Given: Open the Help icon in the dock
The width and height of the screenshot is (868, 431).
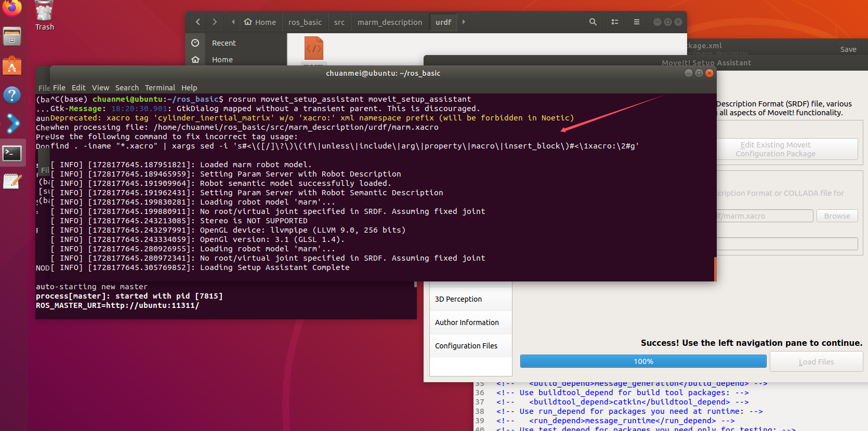Looking at the screenshot, I should coord(12,95).
